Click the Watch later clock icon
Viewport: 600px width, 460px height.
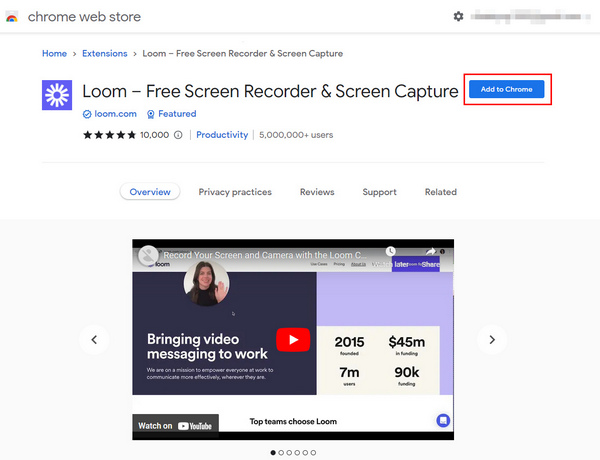click(390, 251)
